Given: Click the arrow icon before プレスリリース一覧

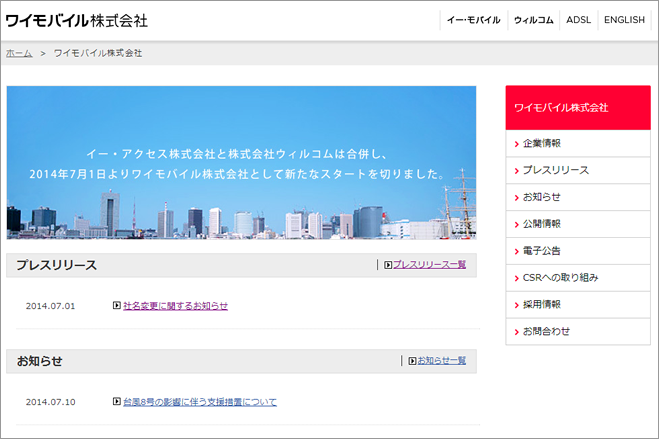Looking at the screenshot, I should coord(388,265).
